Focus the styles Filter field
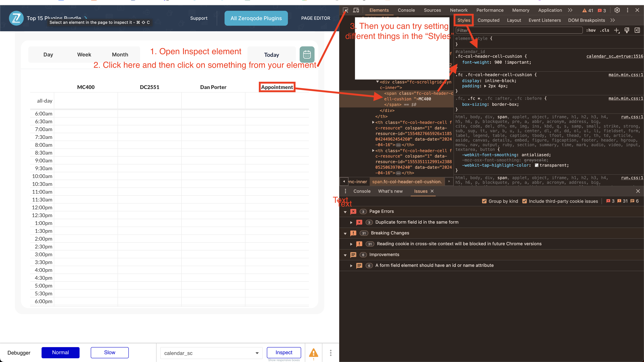The height and width of the screenshot is (362, 644). coord(519,30)
